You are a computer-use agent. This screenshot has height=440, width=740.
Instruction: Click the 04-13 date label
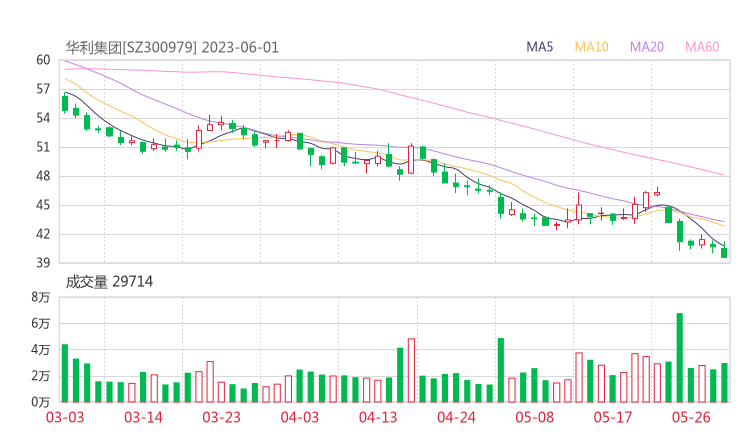click(378, 417)
